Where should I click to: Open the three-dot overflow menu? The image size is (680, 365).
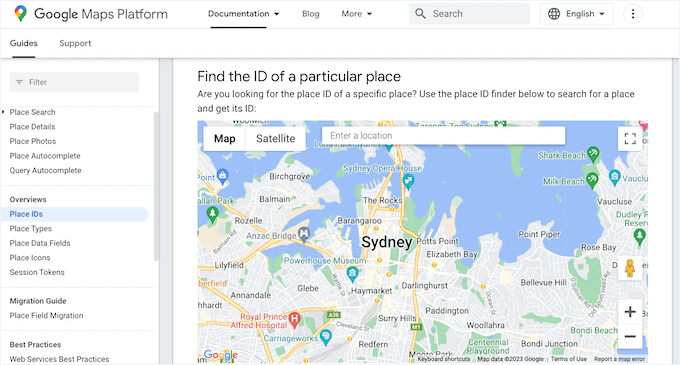coord(633,14)
